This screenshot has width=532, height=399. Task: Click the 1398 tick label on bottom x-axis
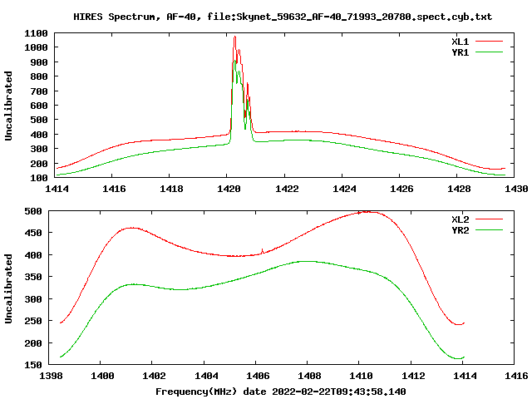52,376
